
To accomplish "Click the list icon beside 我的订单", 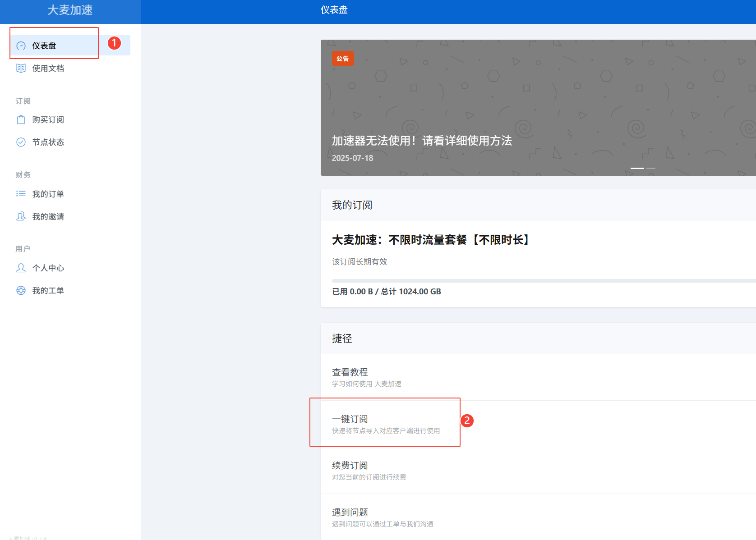I will click(21, 194).
